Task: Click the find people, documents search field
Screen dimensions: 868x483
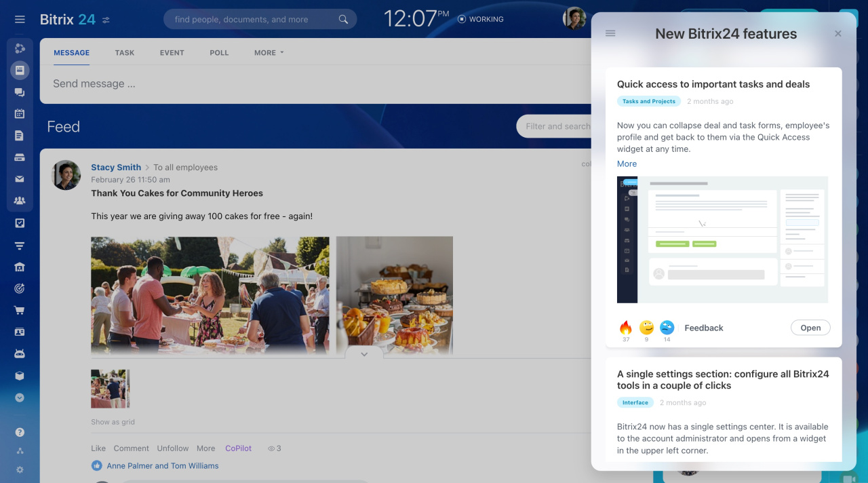Action: click(260, 19)
